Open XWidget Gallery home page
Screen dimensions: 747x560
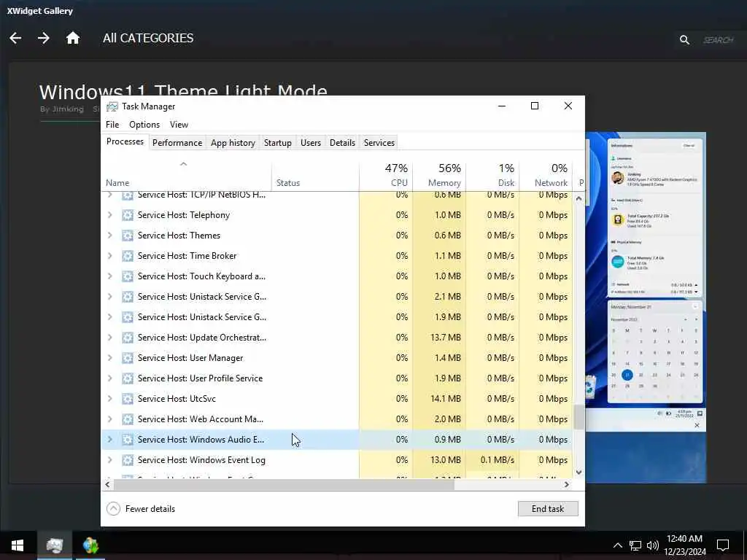click(x=73, y=38)
